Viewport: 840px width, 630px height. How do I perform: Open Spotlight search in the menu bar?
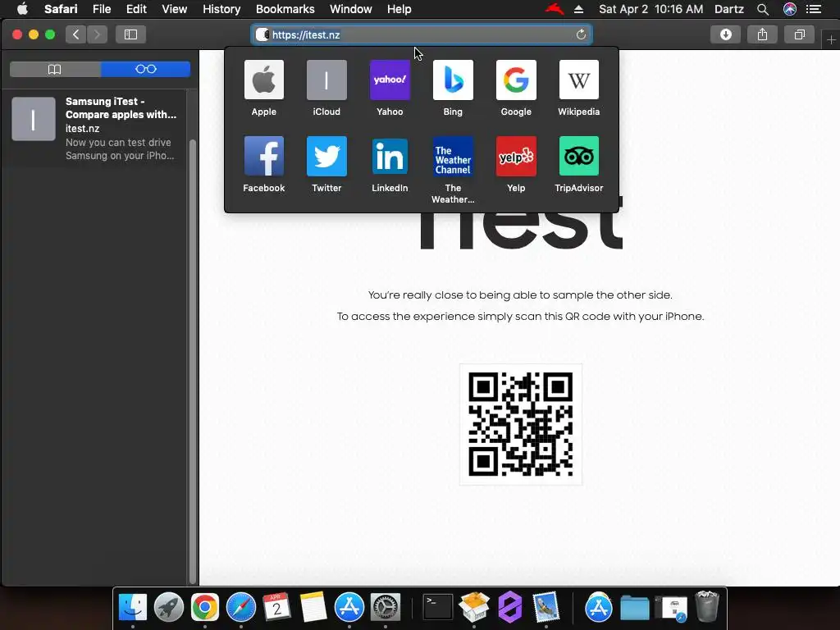[x=763, y=9]
